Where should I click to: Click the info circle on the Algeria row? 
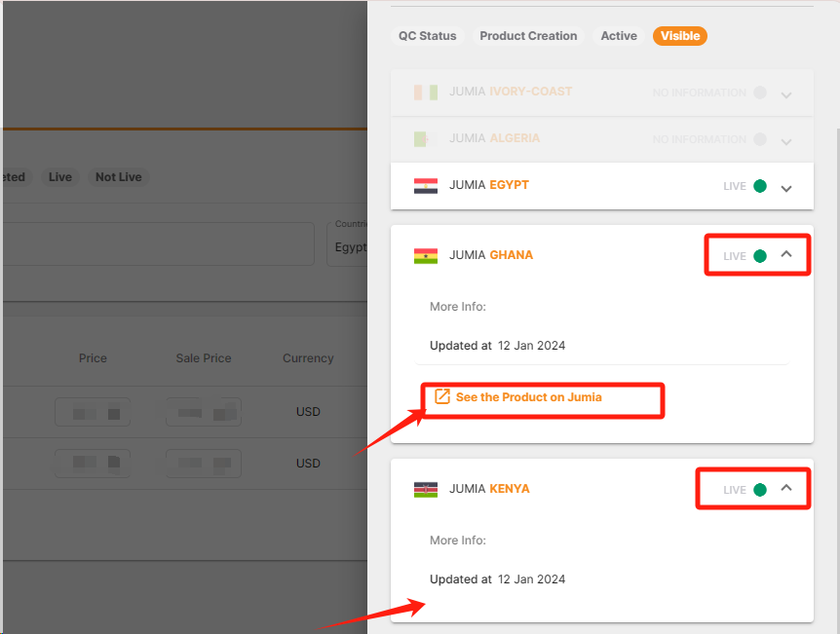click(759, 138)
